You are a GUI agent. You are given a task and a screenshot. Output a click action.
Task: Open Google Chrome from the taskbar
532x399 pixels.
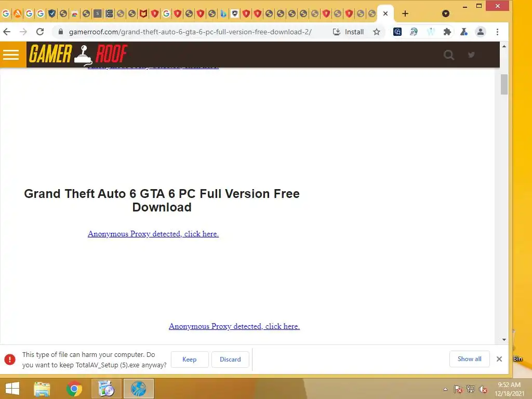click(74, 389)
